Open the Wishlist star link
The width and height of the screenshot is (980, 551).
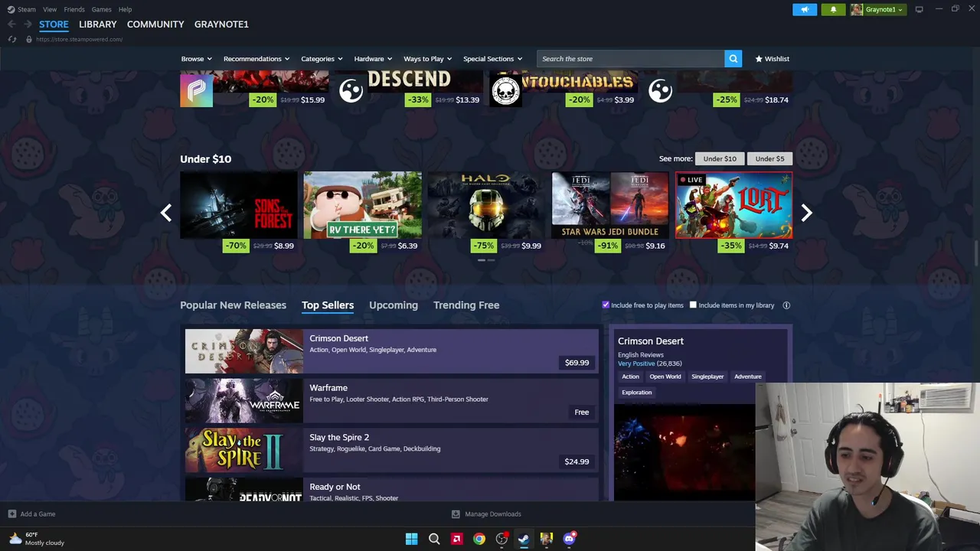coord(772,59)
